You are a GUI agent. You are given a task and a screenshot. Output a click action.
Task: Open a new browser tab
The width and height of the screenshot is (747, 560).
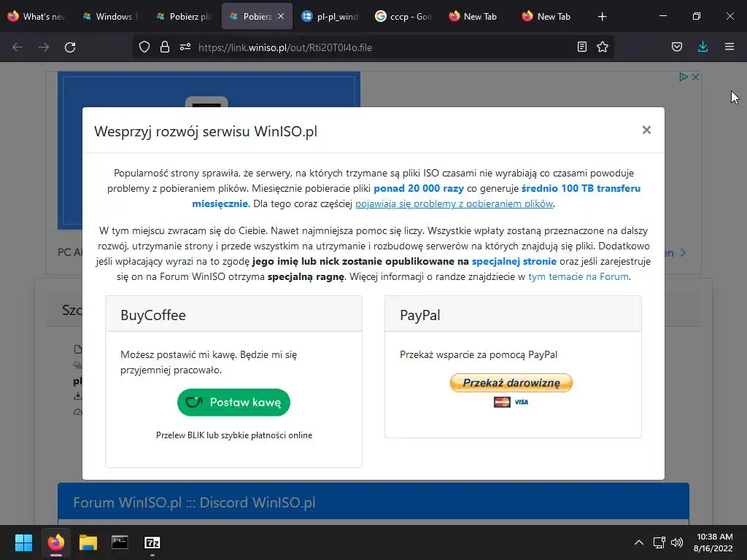click(602, 17)
